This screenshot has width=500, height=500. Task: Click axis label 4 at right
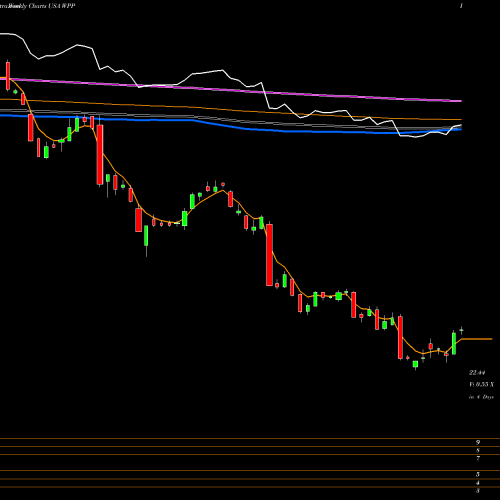478,483
